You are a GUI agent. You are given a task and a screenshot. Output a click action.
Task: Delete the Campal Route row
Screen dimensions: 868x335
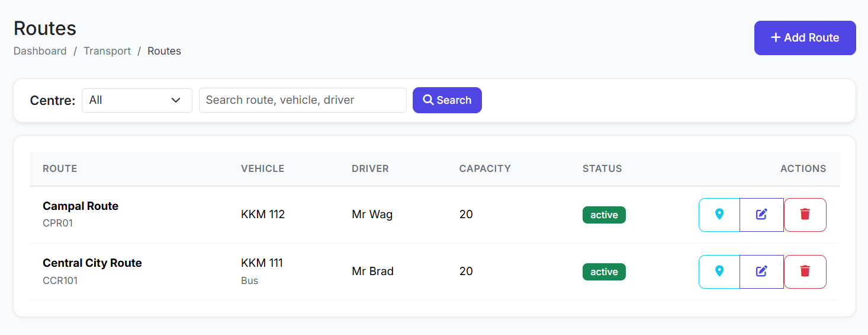coord(805,215)
